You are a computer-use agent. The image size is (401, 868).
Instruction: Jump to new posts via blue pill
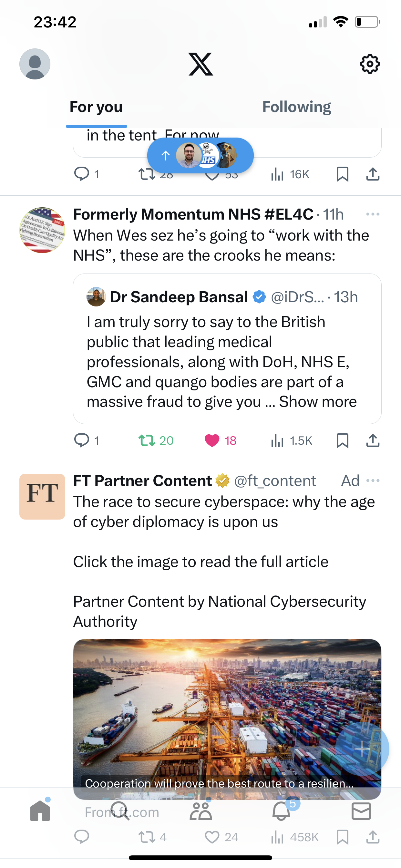click(x=200, y=155)
